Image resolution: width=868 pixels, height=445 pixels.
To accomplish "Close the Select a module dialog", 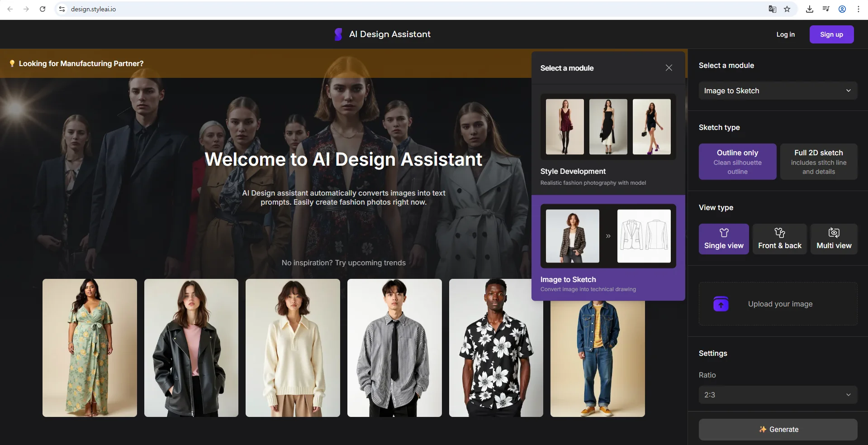I will [669, 68].
